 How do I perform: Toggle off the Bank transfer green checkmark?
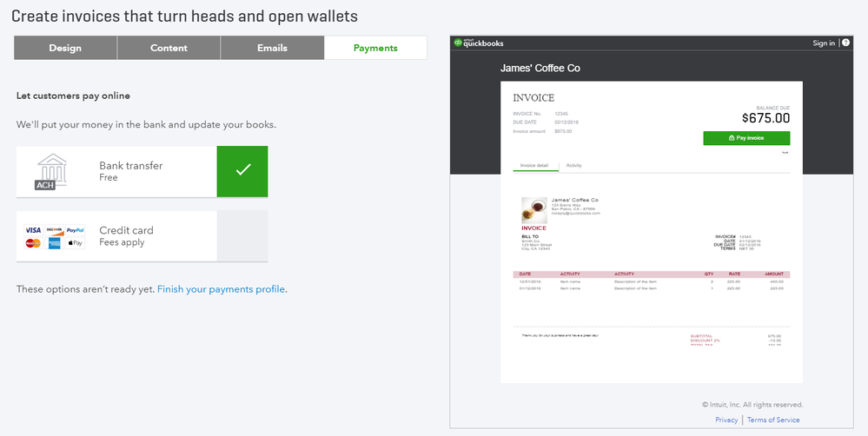pos(242,171)
